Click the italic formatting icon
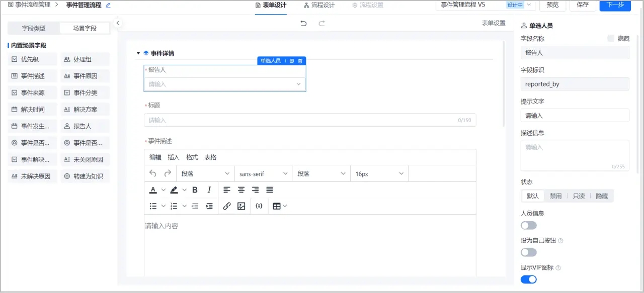The width and height of the screenshot is (644, 293). coord(209,190)
